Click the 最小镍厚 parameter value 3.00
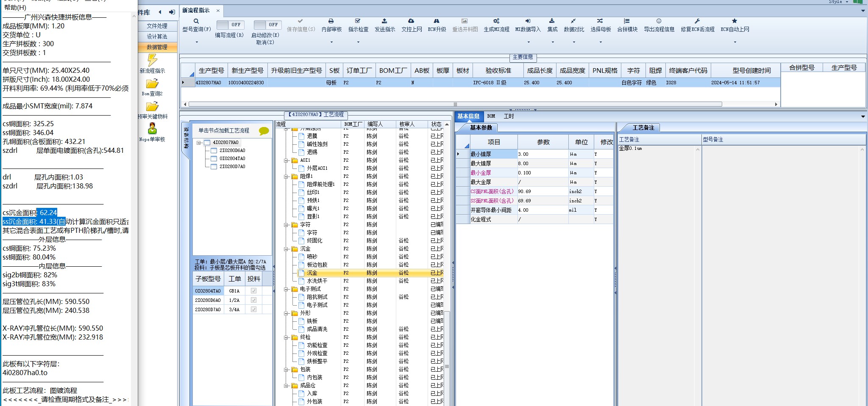Image resolution: width=868 pixels, height=406 pixels. click(542, 154)
